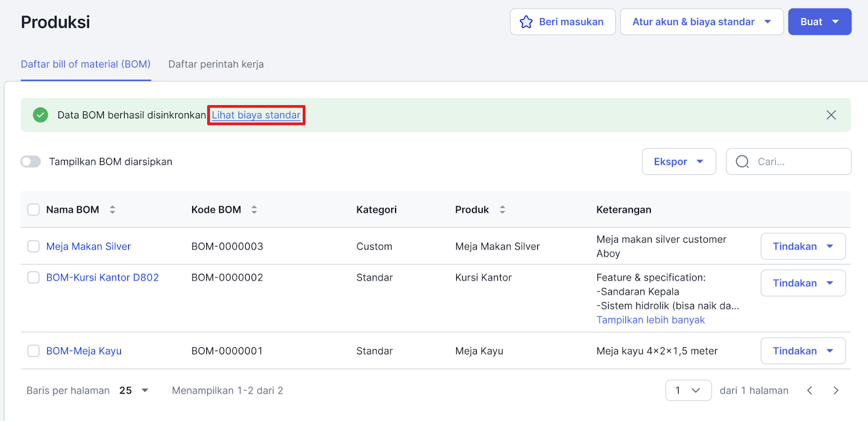Open Lihat biaya standar link
868x421 pixels.
[256, 115]
